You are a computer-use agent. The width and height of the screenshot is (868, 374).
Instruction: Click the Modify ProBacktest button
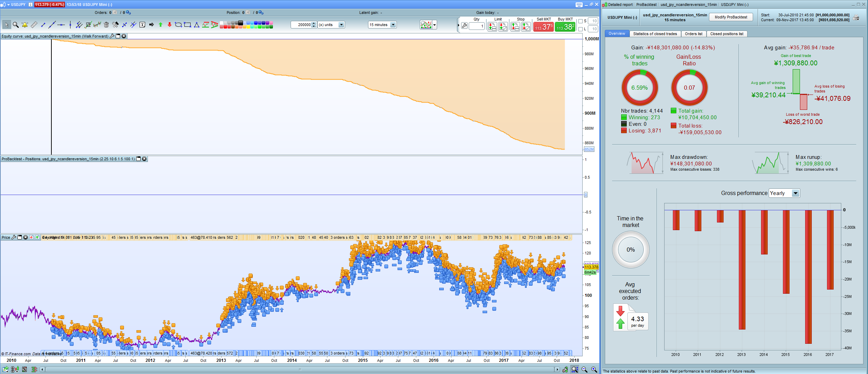pos(731,17)
